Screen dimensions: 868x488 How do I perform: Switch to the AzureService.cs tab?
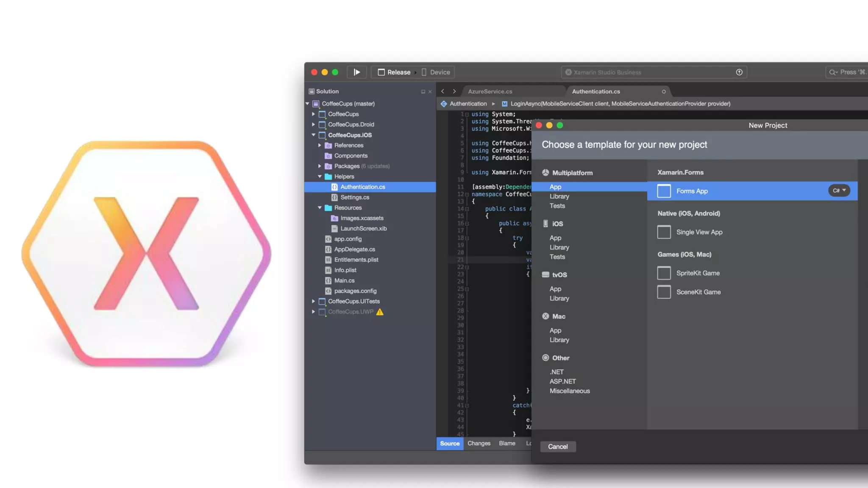click(490, 91)
